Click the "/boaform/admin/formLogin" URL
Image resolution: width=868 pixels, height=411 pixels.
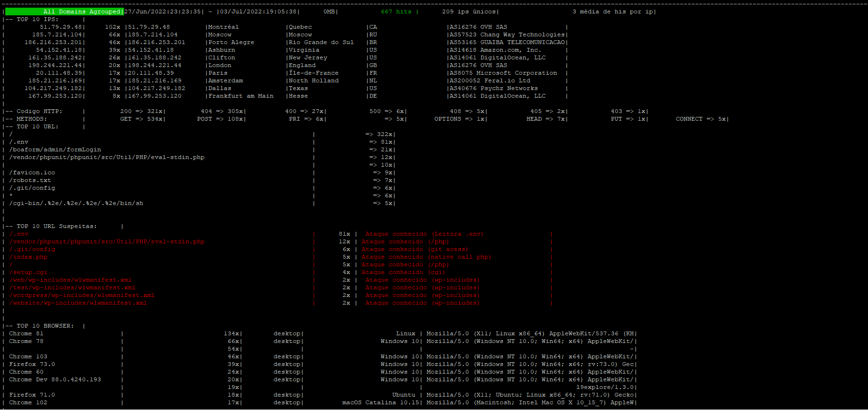pyautogui.click(x=55, y=149)
